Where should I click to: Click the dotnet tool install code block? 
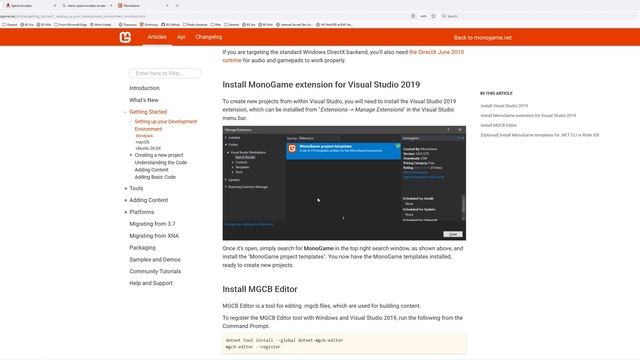(x=344, y=344)
